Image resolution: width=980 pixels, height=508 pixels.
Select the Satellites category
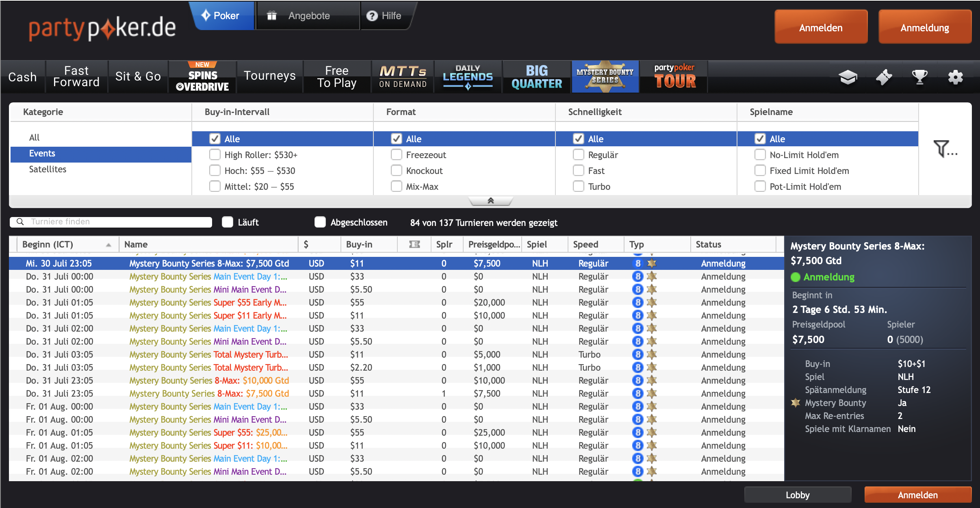pos(48,169)
